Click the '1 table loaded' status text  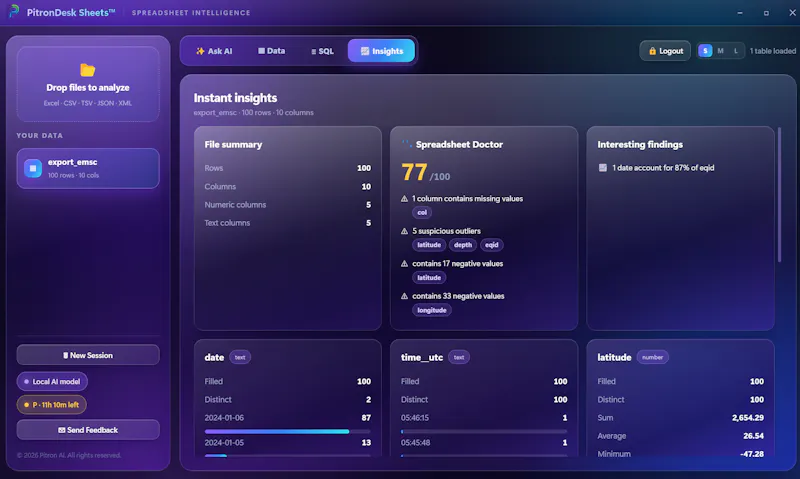[772, 51]
